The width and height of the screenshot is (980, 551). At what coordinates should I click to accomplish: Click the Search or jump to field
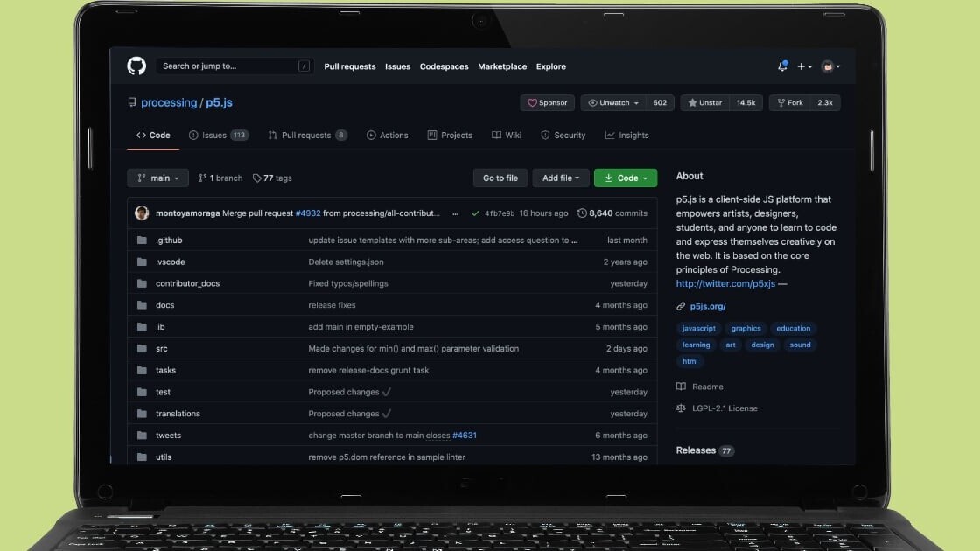(227, 66)
